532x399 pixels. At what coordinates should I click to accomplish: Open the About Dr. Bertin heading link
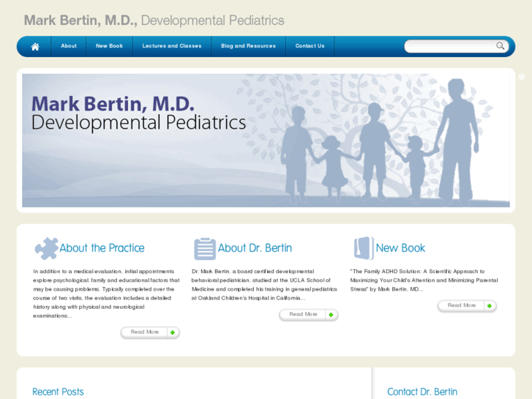[255, 248]
